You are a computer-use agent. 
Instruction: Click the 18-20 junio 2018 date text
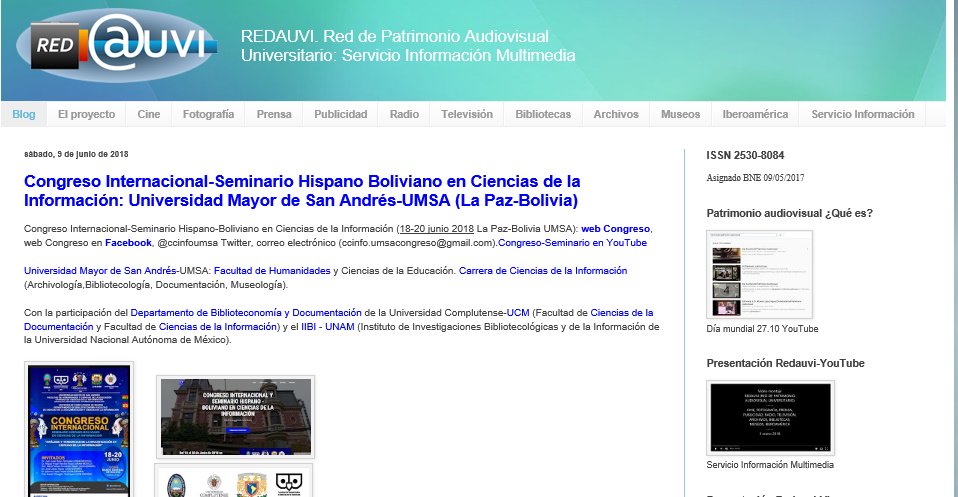(436, 229)
